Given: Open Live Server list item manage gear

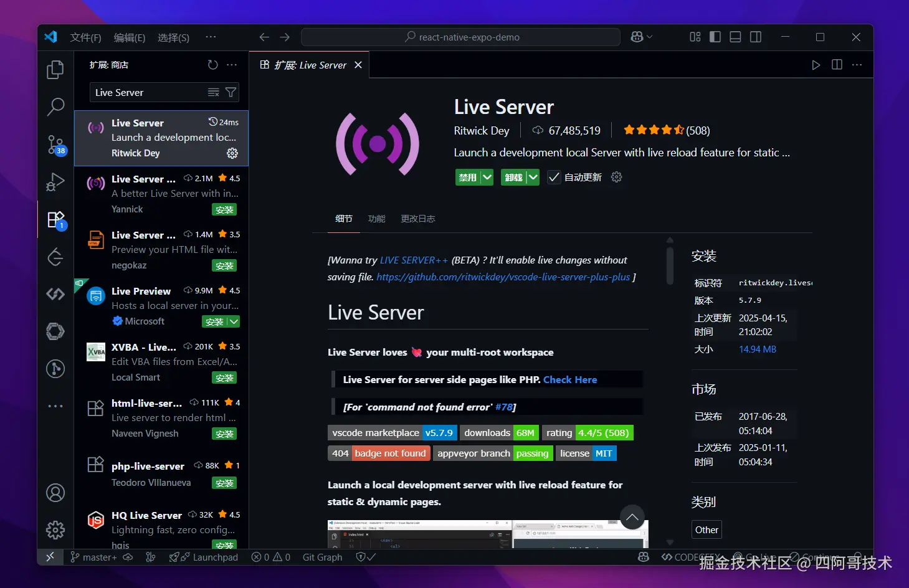Looking at the screenshot, I should 232,153.
